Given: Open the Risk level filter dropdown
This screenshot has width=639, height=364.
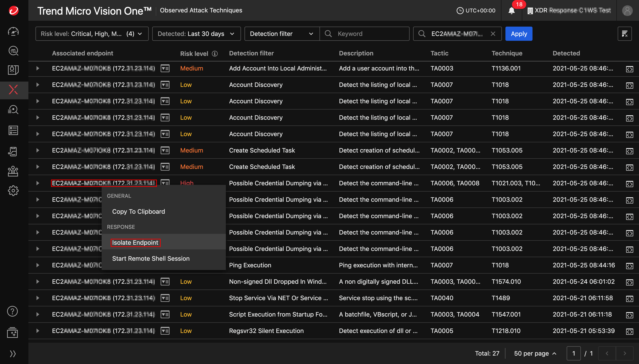Looking at the screenshot, I should (92, 34).
